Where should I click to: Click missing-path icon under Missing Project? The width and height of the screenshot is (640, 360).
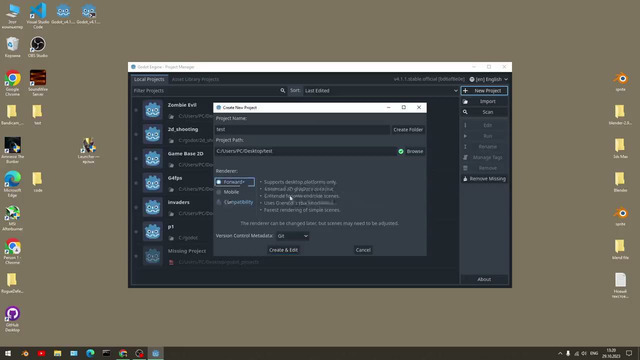tap(171, 262)
